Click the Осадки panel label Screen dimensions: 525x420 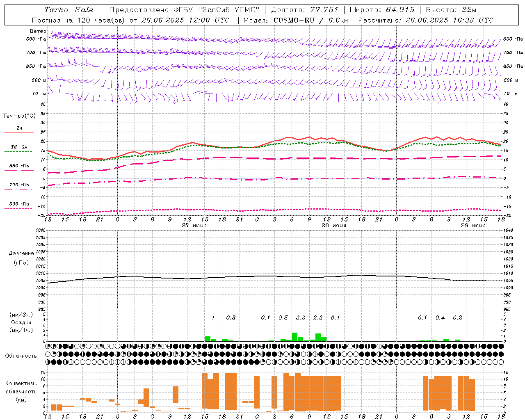[x=21, y=322]
